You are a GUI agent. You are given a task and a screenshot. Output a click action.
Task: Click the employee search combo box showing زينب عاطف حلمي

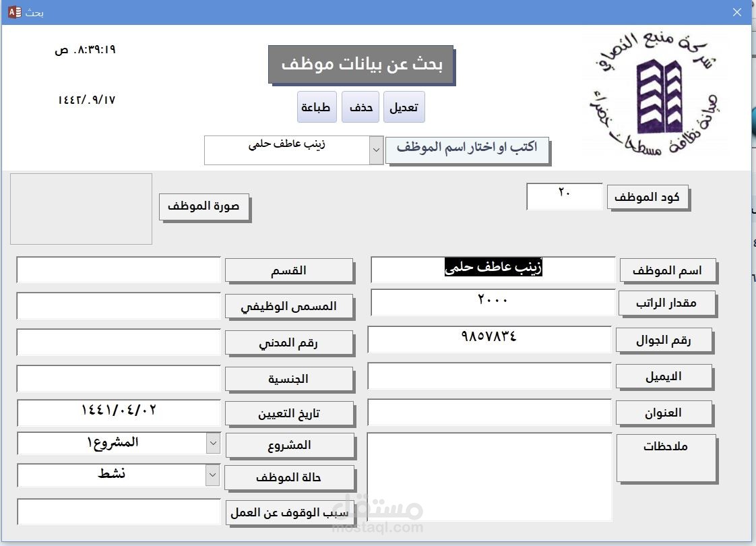click(x=294, y=150)
